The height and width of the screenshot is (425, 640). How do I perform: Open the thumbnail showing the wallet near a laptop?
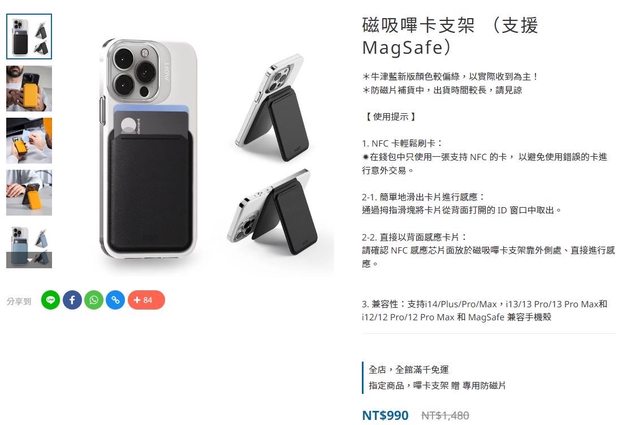(29, 141)
